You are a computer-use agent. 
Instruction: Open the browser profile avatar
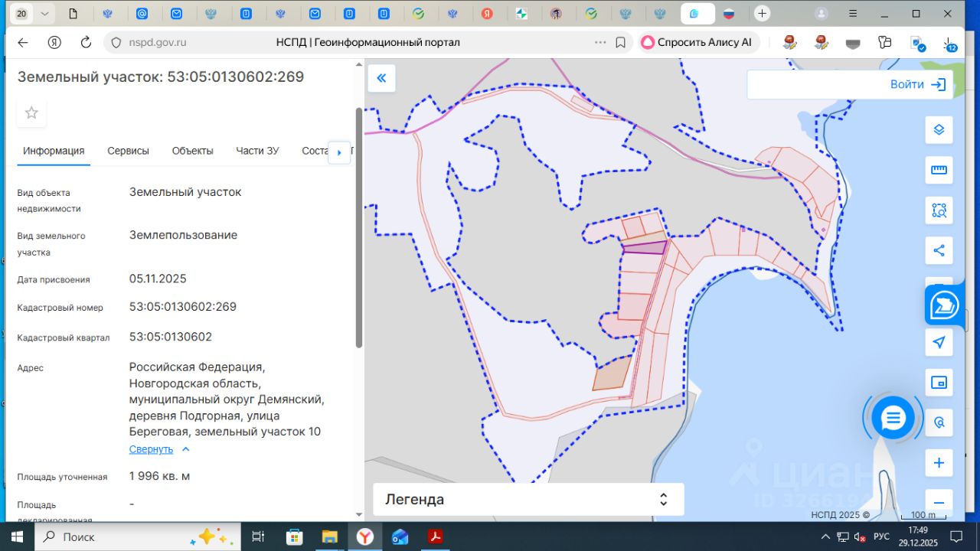[x=822, y=14]
